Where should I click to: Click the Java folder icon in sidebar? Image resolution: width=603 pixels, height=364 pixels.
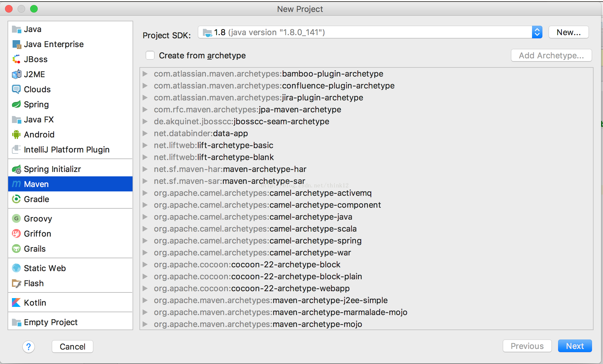(16, 29)
